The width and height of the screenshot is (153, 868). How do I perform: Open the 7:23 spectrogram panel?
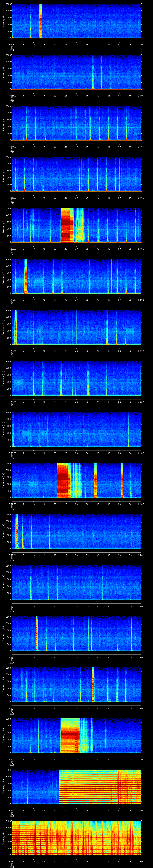tap(76, 72)
